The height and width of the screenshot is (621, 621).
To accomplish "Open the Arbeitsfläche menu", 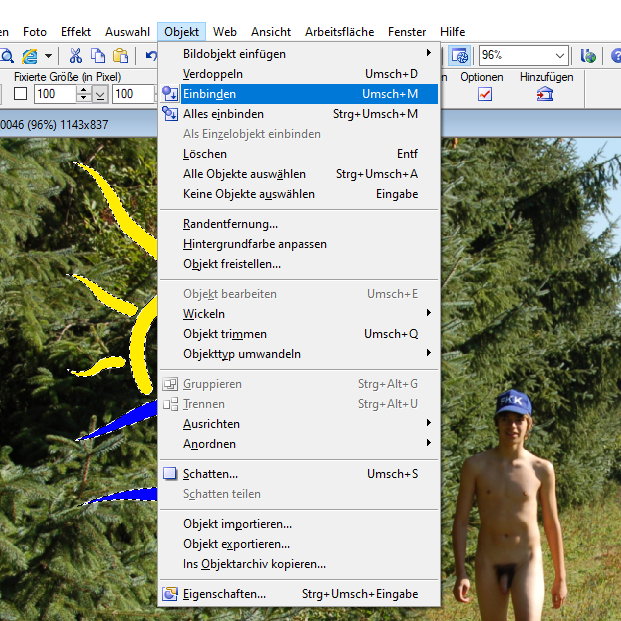I will 339,32.
